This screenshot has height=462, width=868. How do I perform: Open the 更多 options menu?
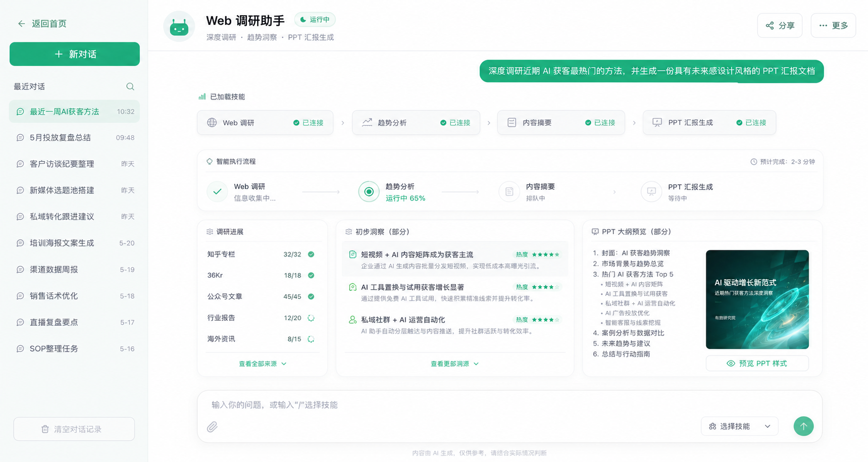833,25
